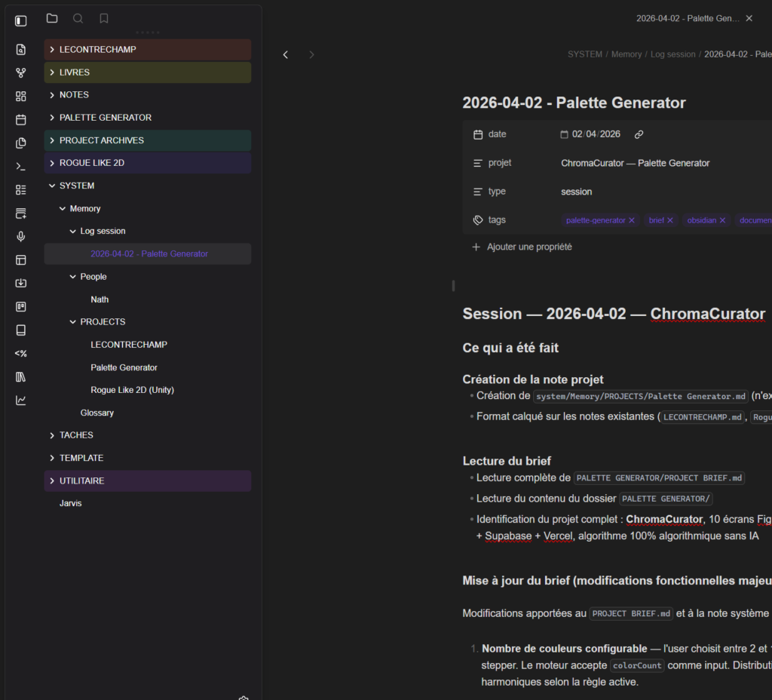Switch to the bookmarks tab in sidebar
Viewport: 772px width, 700px height.
[104, 19]
